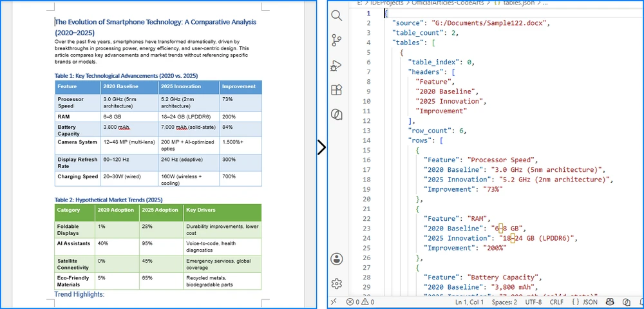Open the Source Control view

pos(336,41)
